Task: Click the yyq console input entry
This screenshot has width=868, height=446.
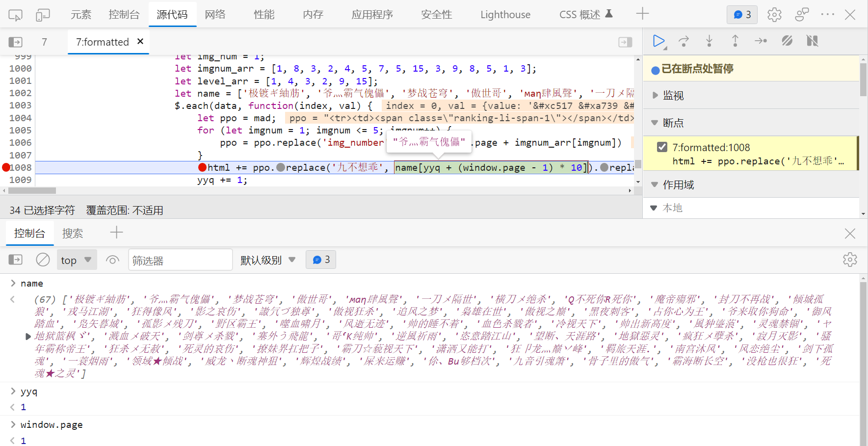Action: [29, 392]
